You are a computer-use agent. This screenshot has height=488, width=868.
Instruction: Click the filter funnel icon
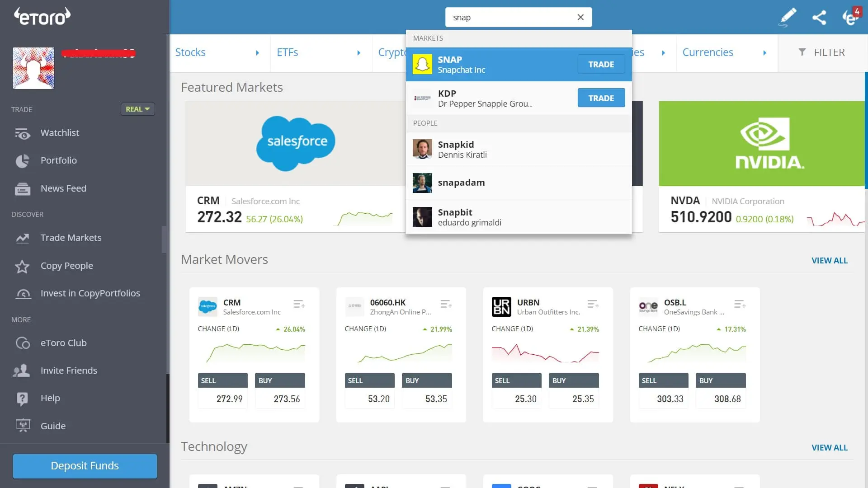802,52
